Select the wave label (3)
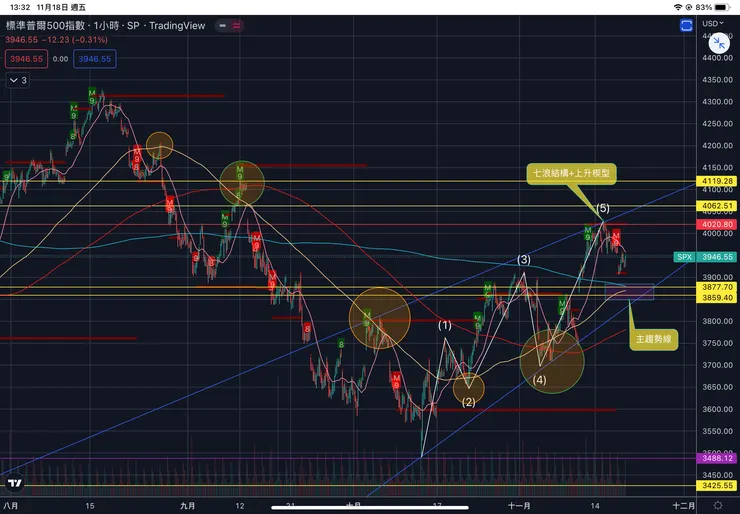The height and width of the screenshot is (514, 740). pos(523,260)
